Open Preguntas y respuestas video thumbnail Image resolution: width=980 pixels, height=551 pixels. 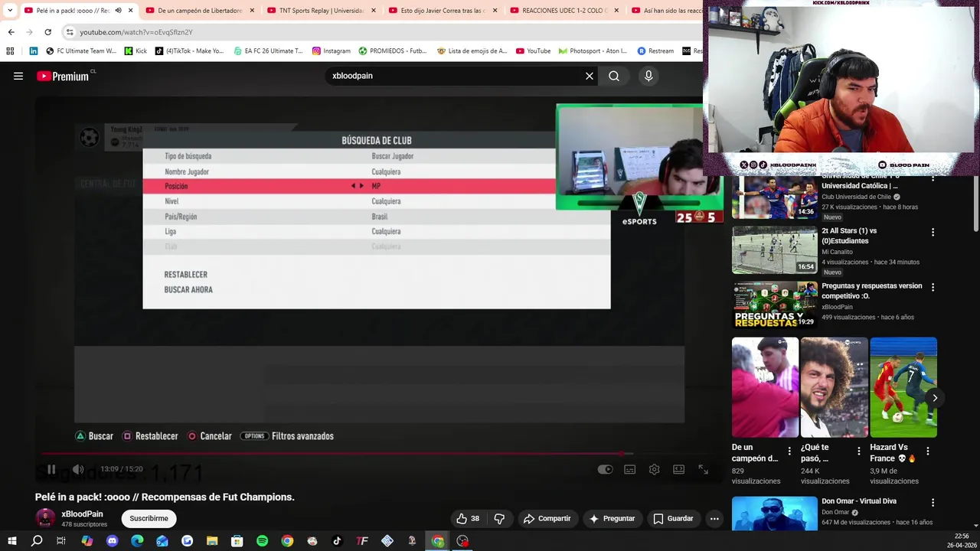coord(775,305)
